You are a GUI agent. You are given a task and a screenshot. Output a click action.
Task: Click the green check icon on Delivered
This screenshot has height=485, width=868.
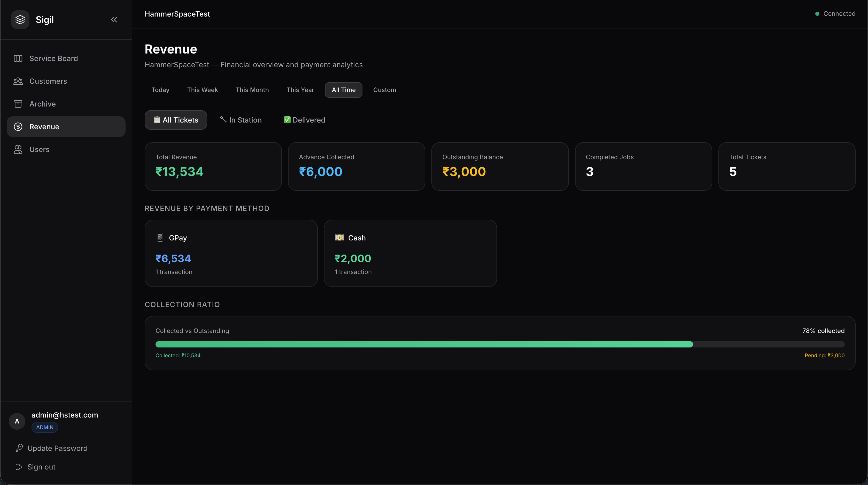tap(287, 120)
